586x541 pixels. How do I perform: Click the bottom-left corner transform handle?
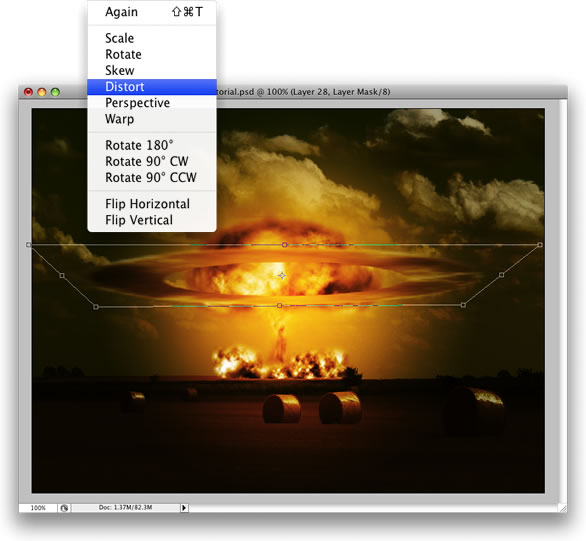[96, 307]
